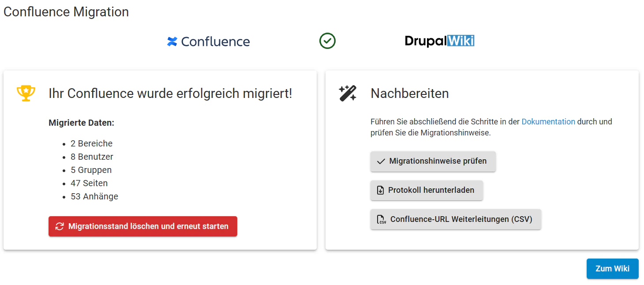
Task: Click the '53 Anhänge' list entry
Action: coord(94,196)
